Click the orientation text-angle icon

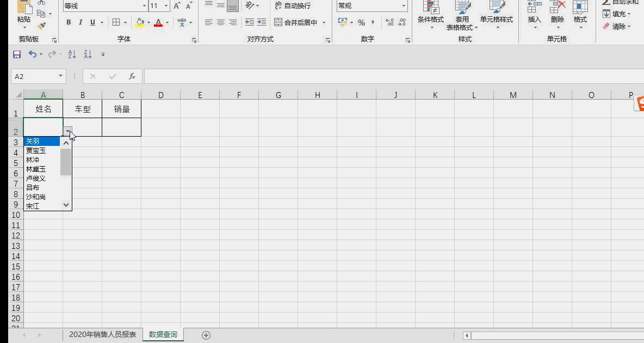coord(249,5)
